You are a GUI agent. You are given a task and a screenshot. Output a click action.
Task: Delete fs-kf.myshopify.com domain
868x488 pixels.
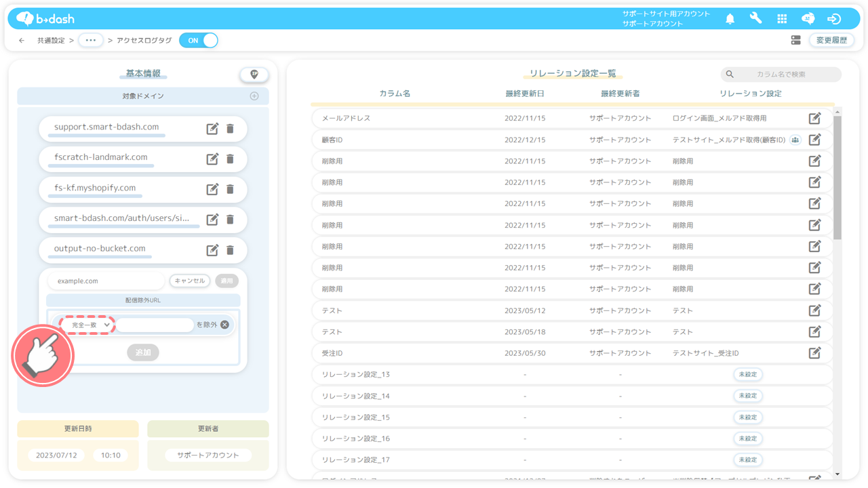(230, 190)
